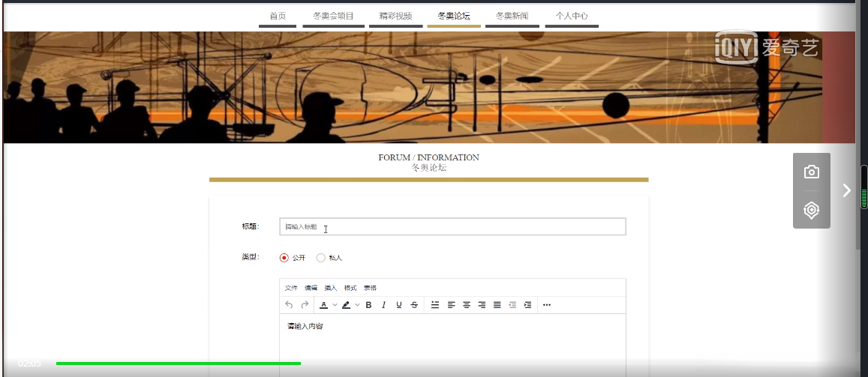Select the 私人 radio button
868x377 pixels.
point(320,258)
